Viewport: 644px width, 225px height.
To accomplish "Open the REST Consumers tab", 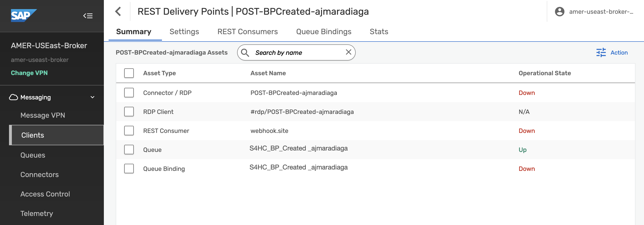I will coord(248,32).
